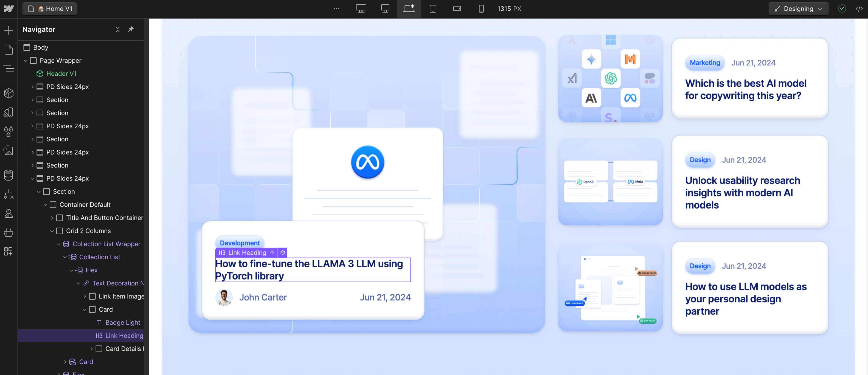Open the Add elements panel
The width and height of the screenshot is (868, 375).
(x=9, y=30)
